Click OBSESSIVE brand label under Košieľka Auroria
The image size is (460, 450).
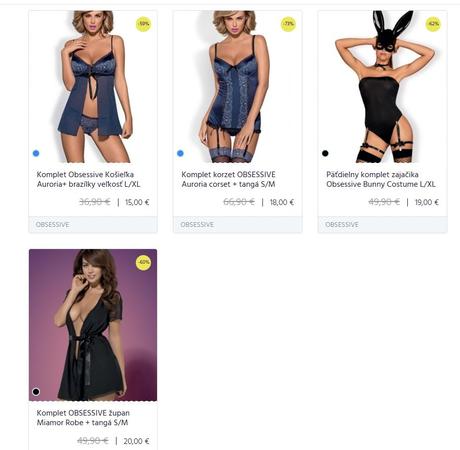point(52,225)
